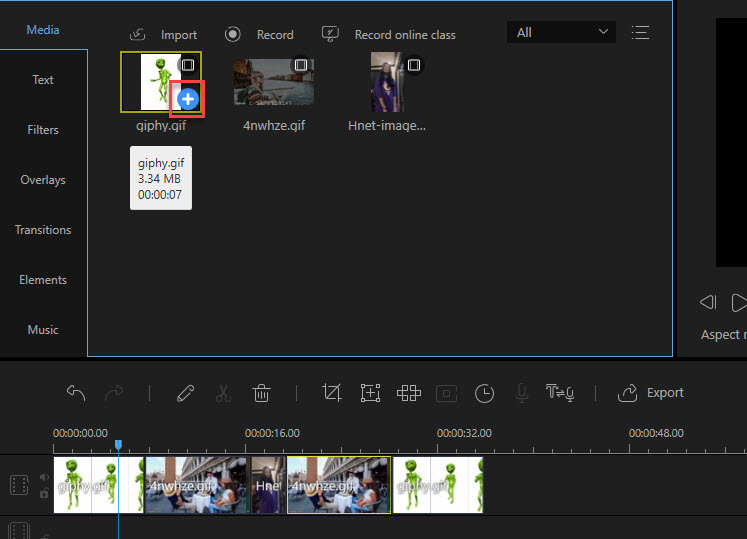Select last giphy.gif clip on timeline
The height and width of the screenshot is (539, 747).
(x=438, y=485)
